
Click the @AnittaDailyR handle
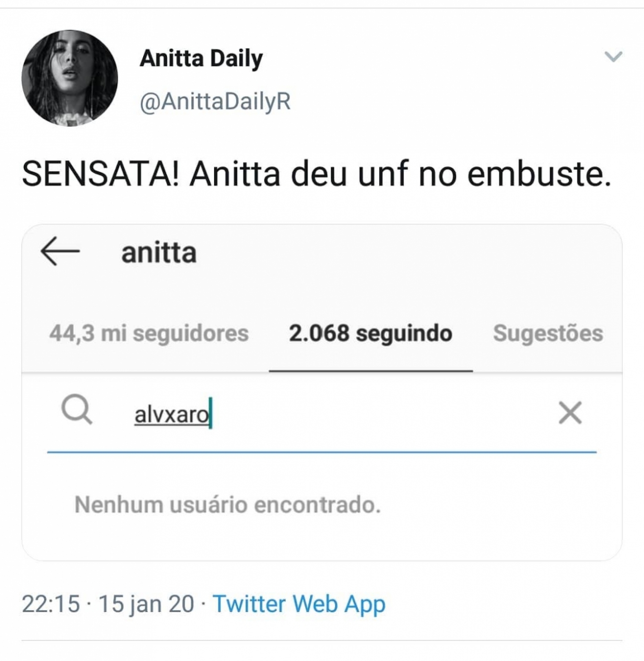pos(215,102)
